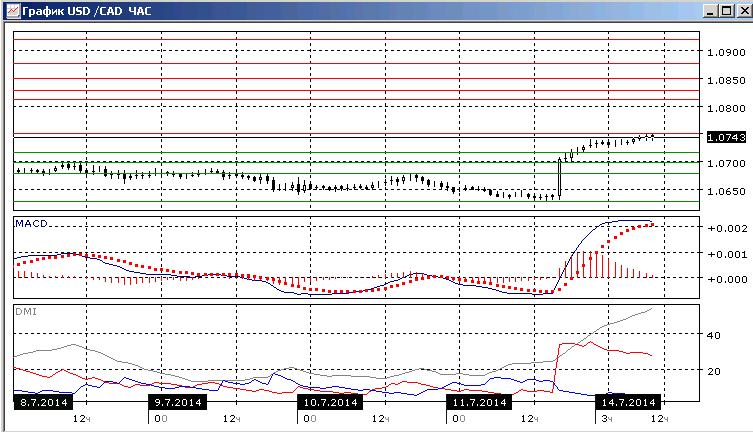Click the 1.0650 price axis label
This screenshot has width=753, height=432.
tap(726, 192)
